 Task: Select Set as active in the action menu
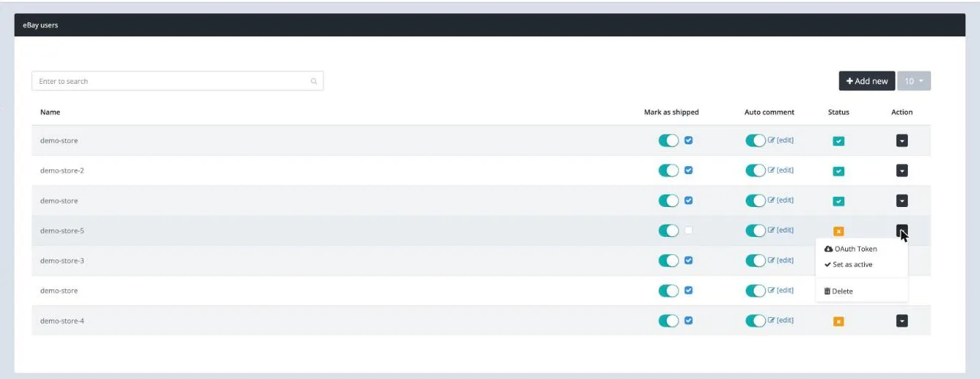tap(848, 265)
